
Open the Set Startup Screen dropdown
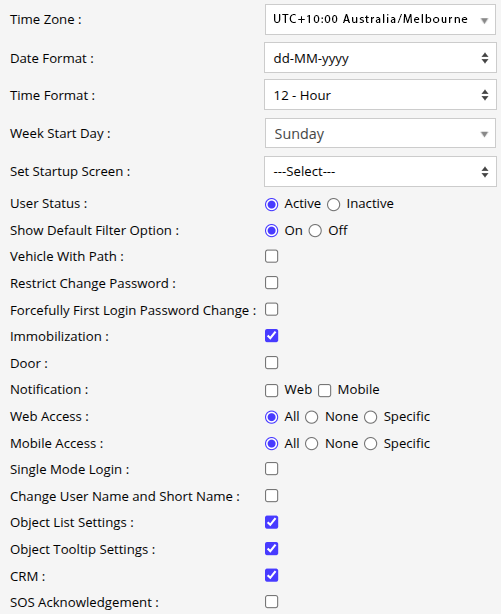tap(380, 172)
